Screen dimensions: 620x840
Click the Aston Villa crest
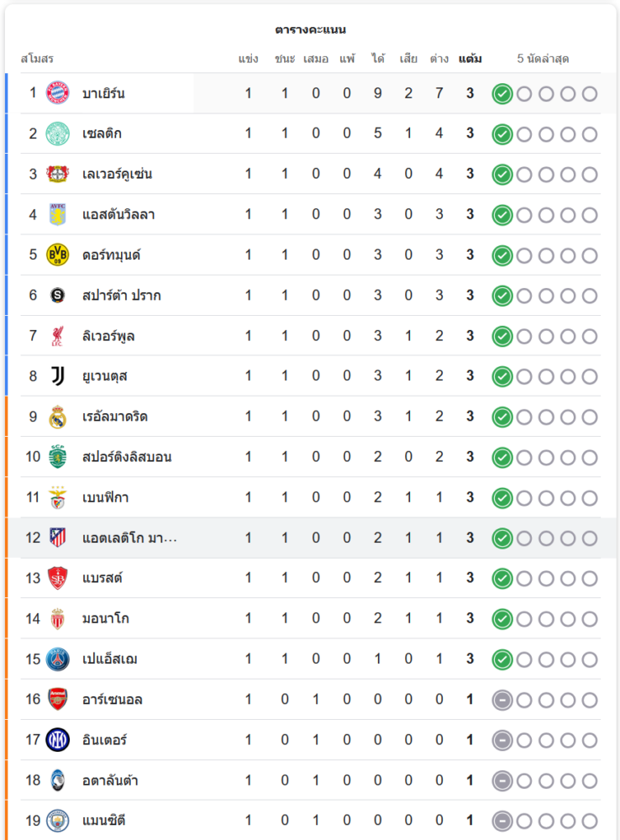click(x=57, y=214)
